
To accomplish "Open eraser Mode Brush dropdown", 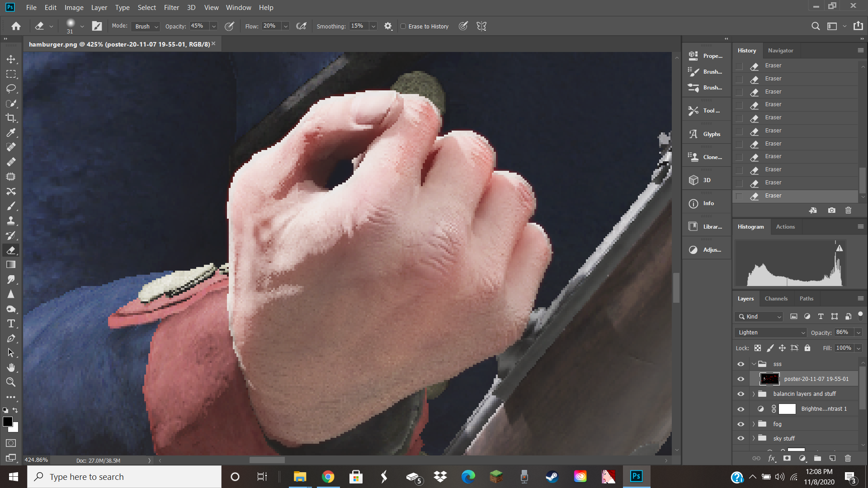I will click(146, 26).
